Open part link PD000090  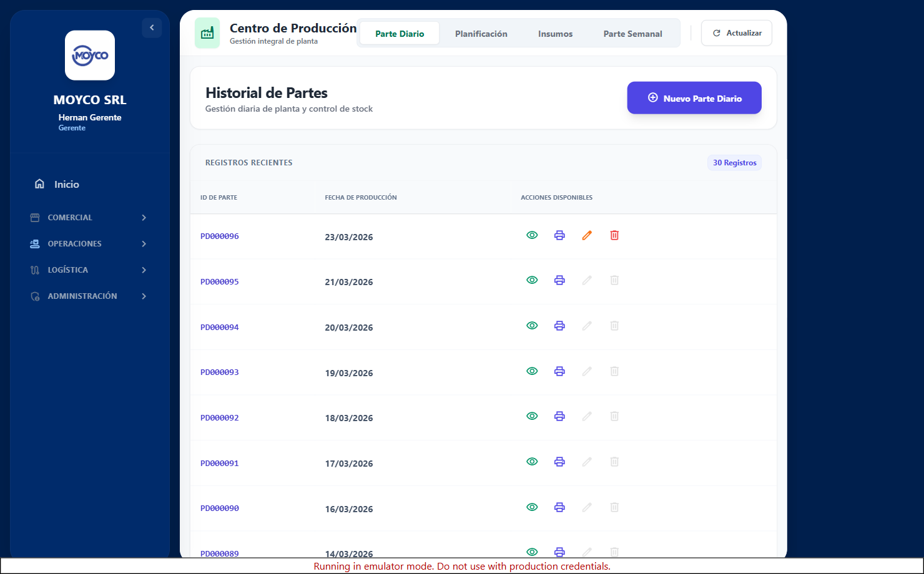220,508
